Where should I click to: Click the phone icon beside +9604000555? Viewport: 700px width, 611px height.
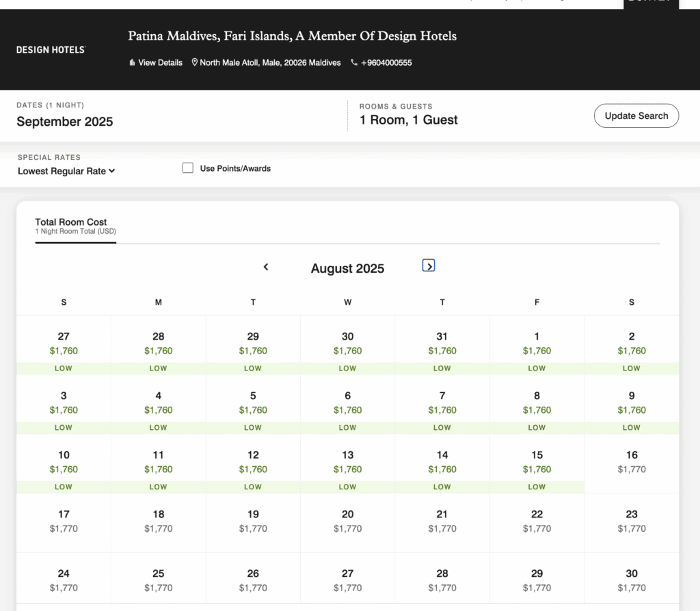[x=354, y=62]
